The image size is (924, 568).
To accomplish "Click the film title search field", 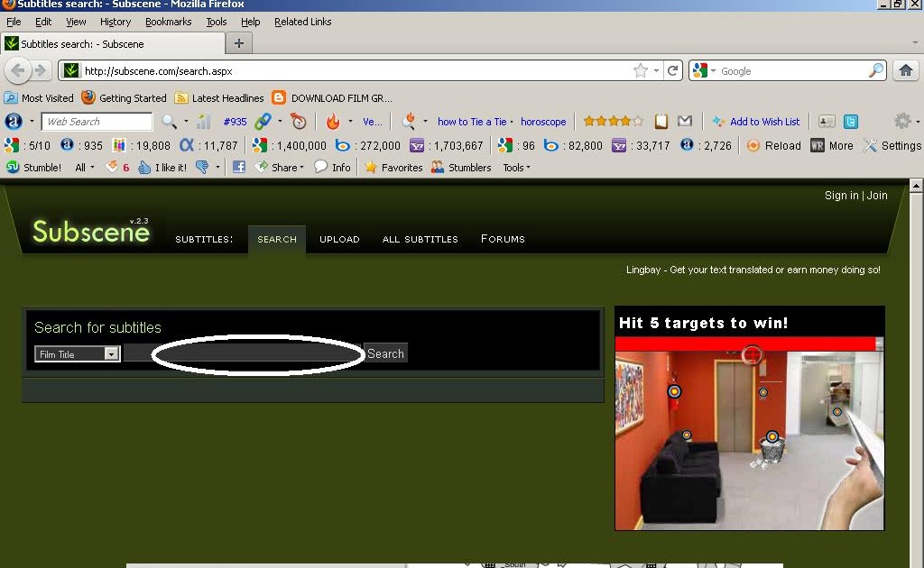I will pyautogui.click(x=242, y=353).
